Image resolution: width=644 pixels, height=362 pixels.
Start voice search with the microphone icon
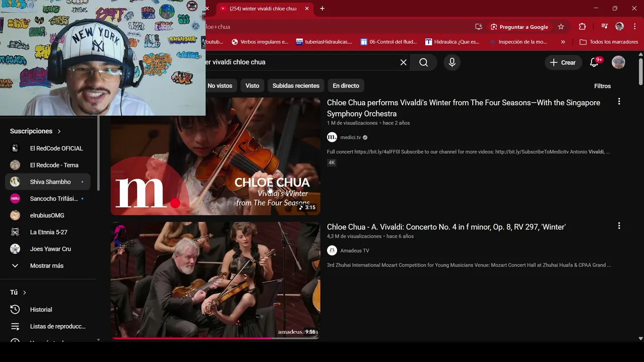point(452,62)
